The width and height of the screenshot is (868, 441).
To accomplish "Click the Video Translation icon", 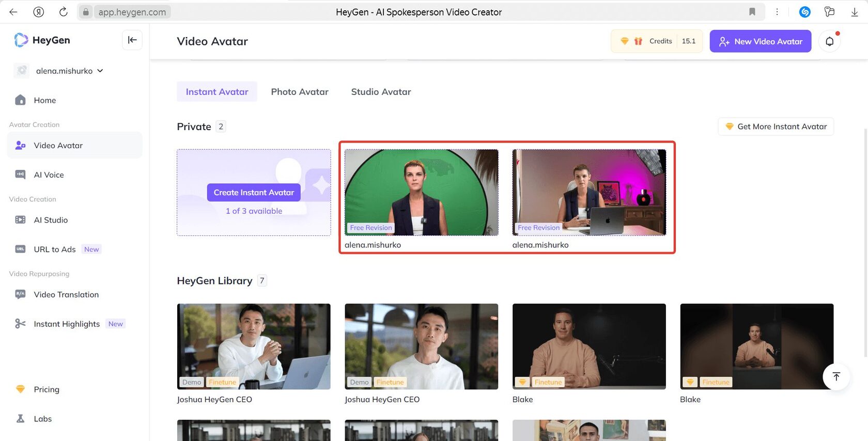I will 20,294.
